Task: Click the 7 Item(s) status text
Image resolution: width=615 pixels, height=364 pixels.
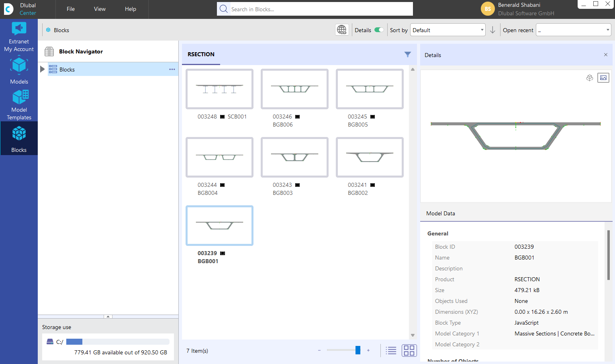Action: (197, 351)
